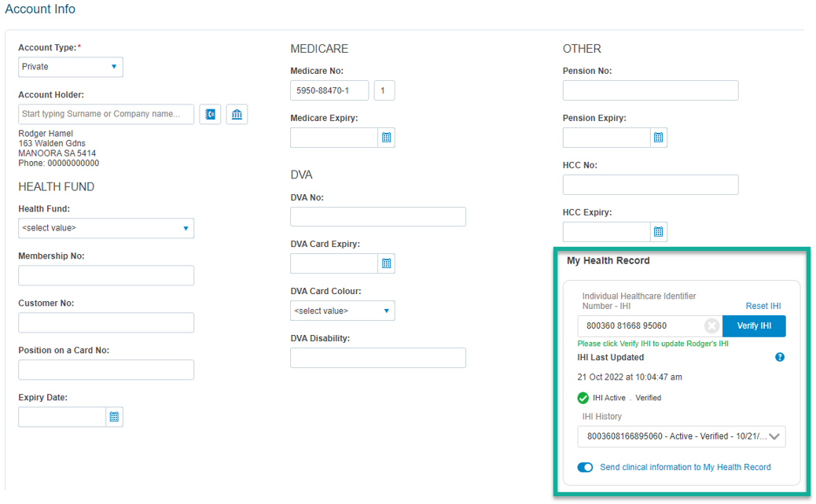Click the DVA Disability field

378,358
